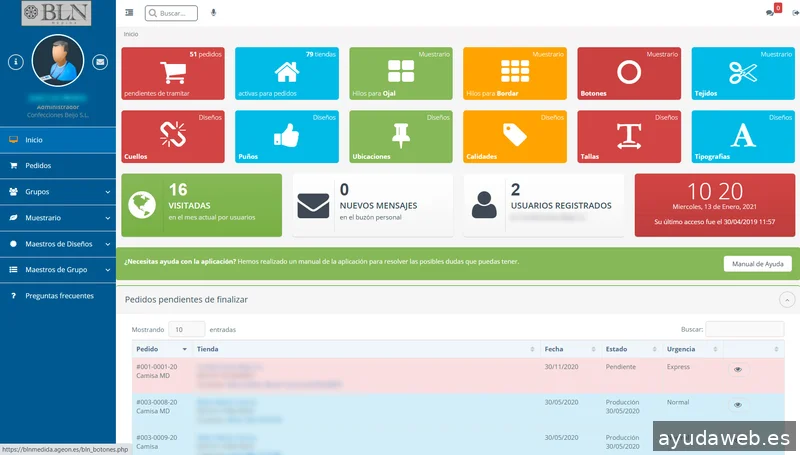
Task: Open the Tipografías letter tile
Action: click(x=743, y=137)
